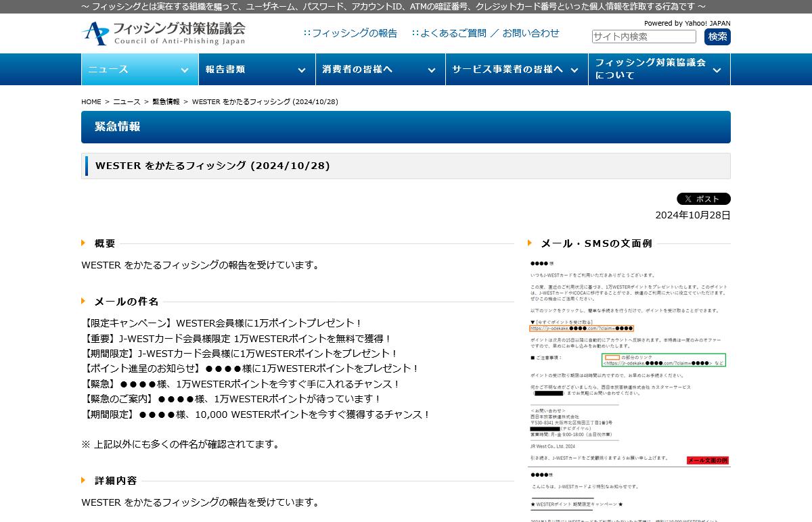Focus the サイト内検索 search field
The image size is (812, 522).
pyautogui.click(x=644, y=37)
